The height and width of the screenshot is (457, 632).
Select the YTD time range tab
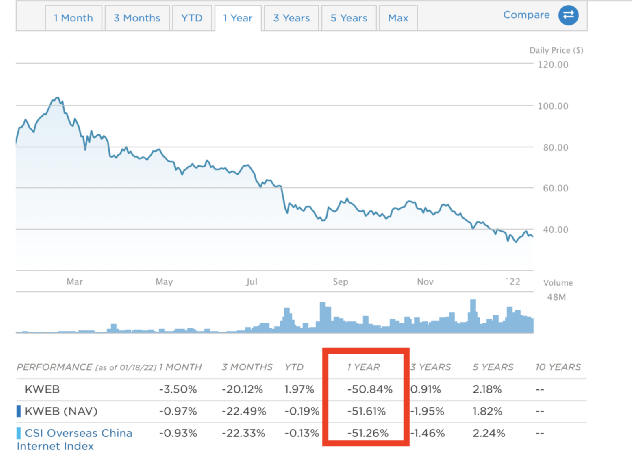[x=189, y=18]
